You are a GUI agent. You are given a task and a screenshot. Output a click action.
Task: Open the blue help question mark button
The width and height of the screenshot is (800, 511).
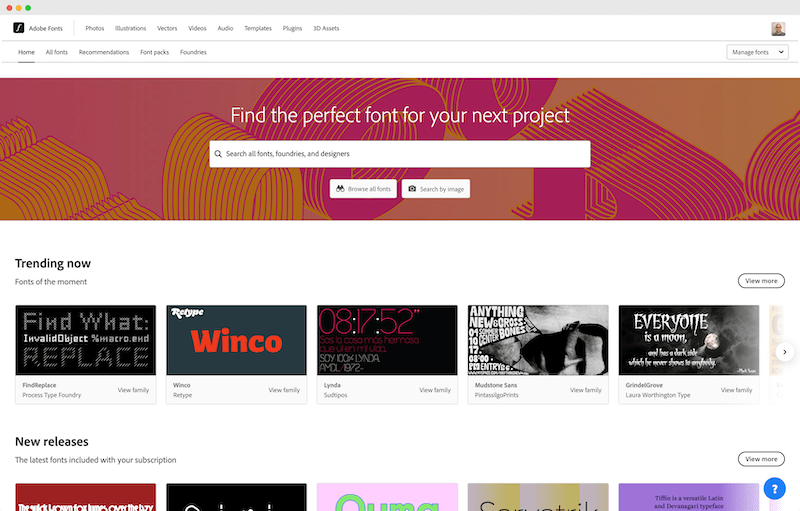[775, 489]
